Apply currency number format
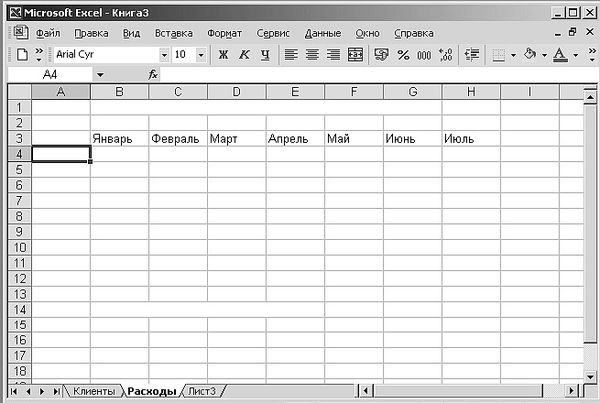 pos(381,54)
